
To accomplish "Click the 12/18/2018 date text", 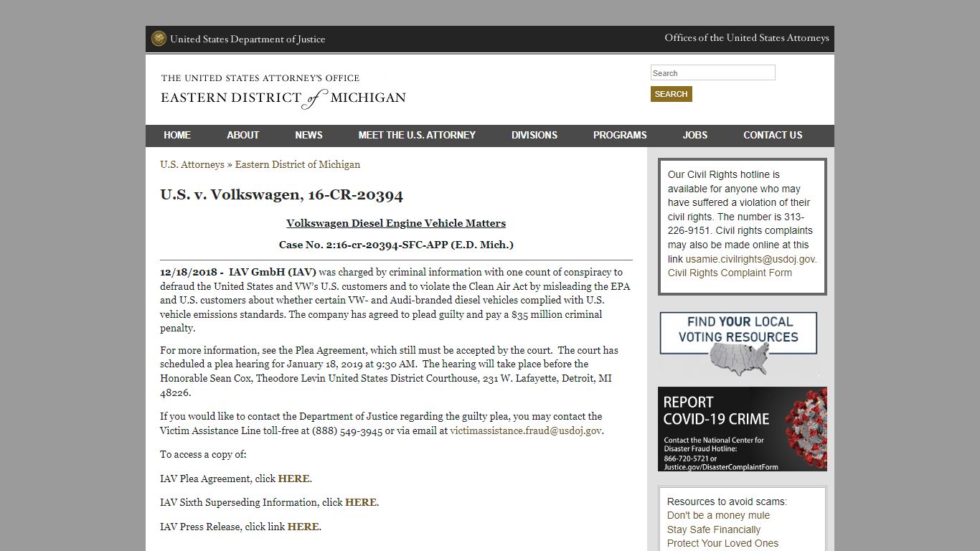I will tap(188, 272).
